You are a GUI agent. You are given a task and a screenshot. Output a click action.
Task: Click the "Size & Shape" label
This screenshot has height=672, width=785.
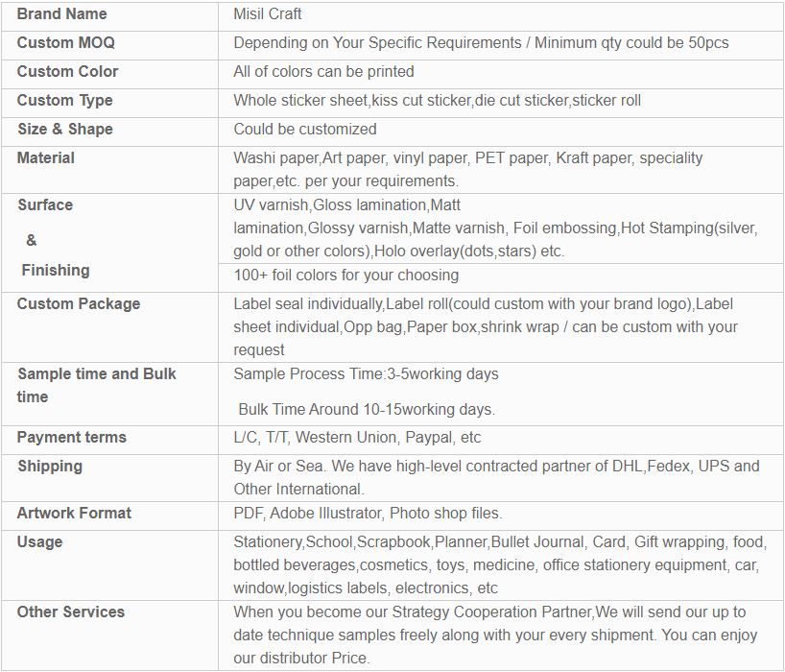64,130
